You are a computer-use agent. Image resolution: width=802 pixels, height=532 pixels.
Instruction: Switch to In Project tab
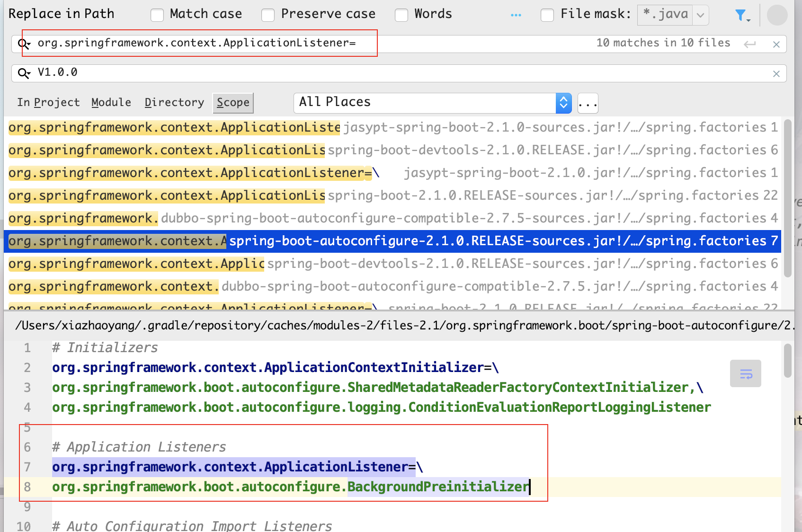click(x=48, y=103)
